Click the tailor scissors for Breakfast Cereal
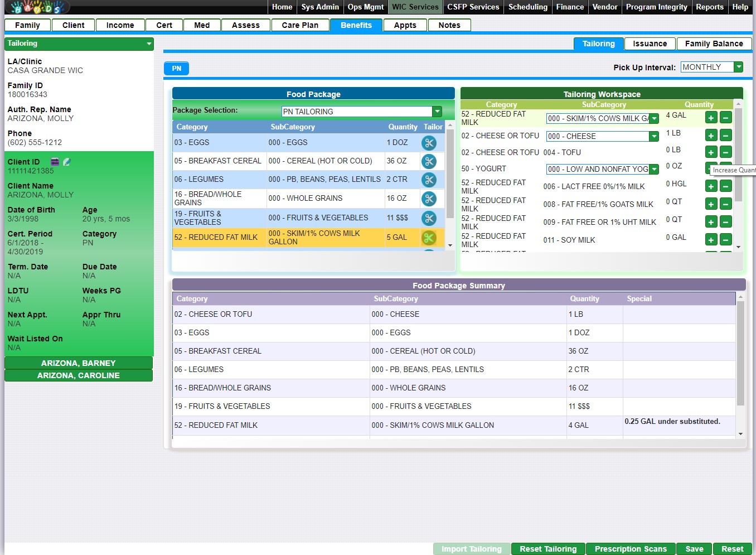Screen dimensions: 756x555 [428, 161]
